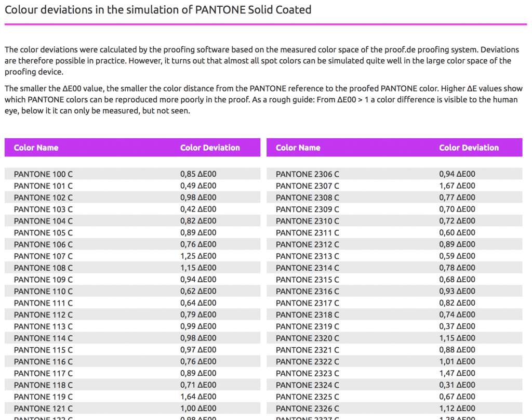The width and height of the screenshot is (532, 420).
Task: Click the 1,64 ΔE00 value for PANTONE 119 C
Action: (x=198, y=397)
